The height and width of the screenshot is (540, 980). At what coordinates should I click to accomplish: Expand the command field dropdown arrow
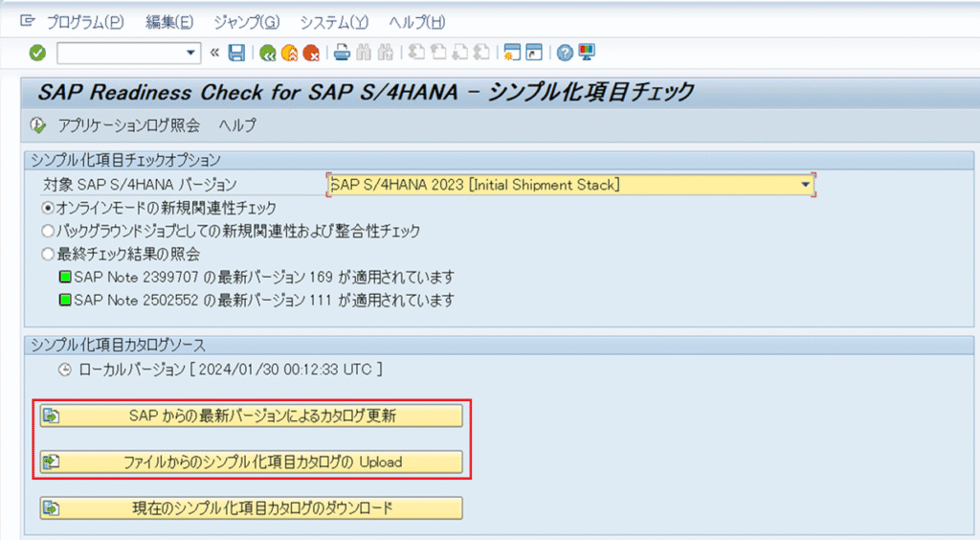click(x=190, y=53)
